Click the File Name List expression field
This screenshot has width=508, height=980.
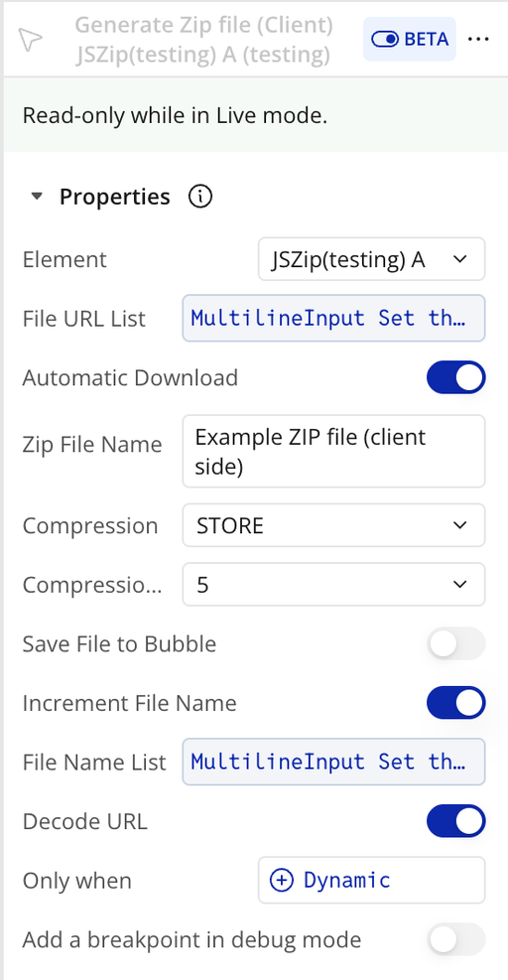(333, 762)
